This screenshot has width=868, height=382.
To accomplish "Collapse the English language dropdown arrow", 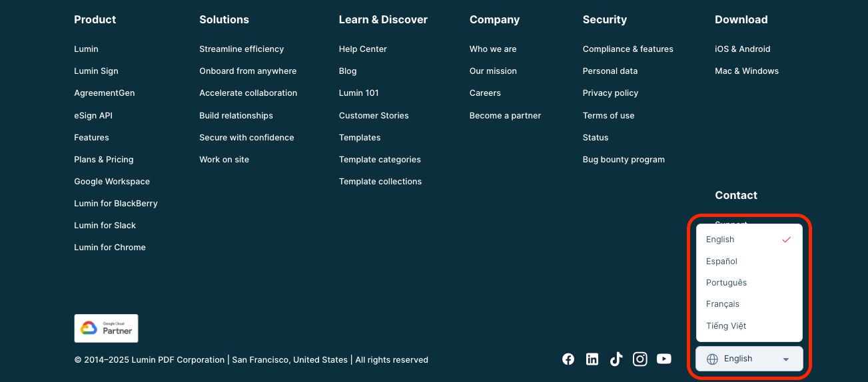I will pyautogui.click(x=786, y=359).
